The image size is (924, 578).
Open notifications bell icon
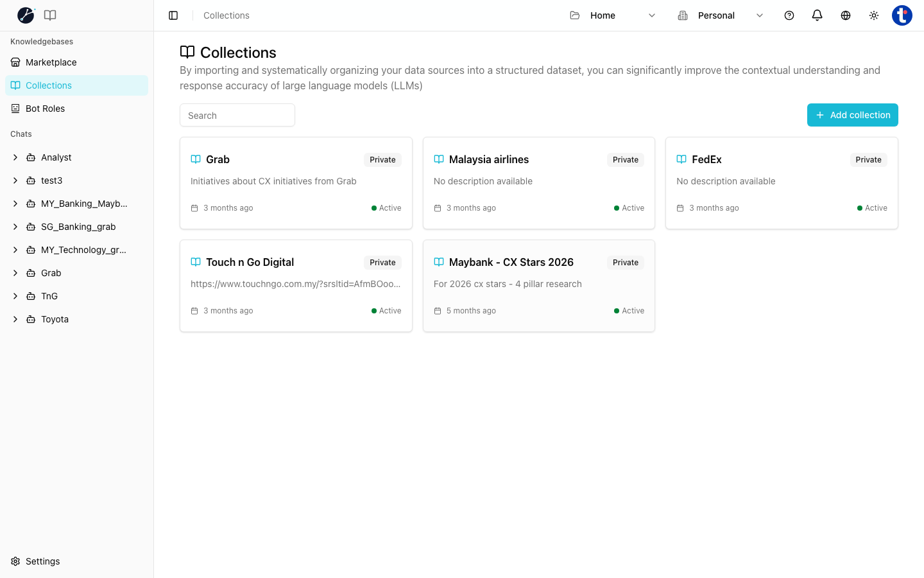click(817, 15)
